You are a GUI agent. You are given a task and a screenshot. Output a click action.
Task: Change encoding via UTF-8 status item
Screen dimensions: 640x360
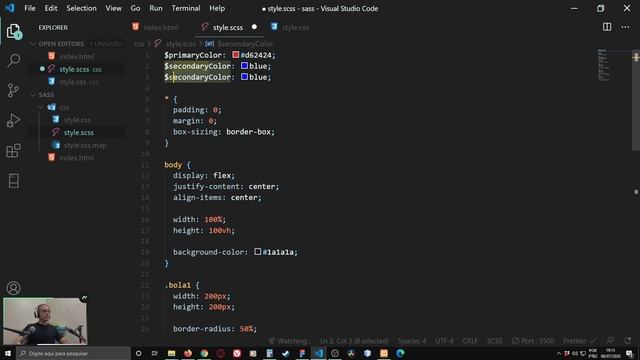444,341
